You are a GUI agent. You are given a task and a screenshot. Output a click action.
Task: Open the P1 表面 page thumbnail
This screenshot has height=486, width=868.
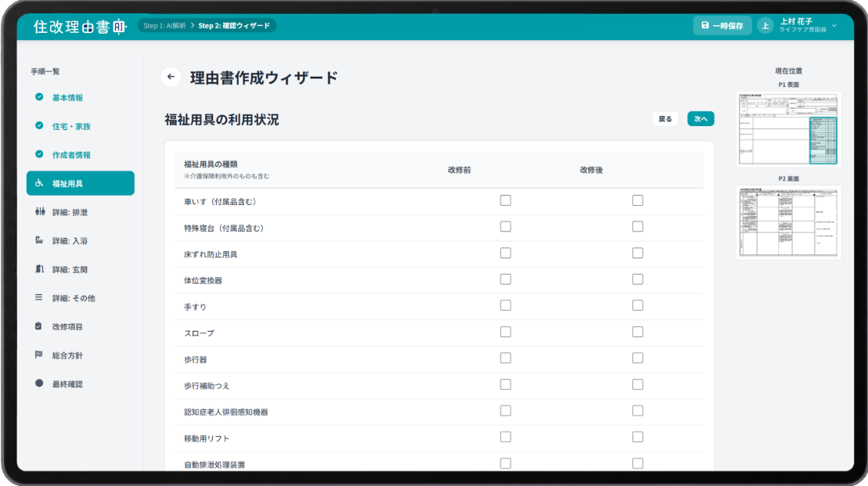click(x=788, y=128)
